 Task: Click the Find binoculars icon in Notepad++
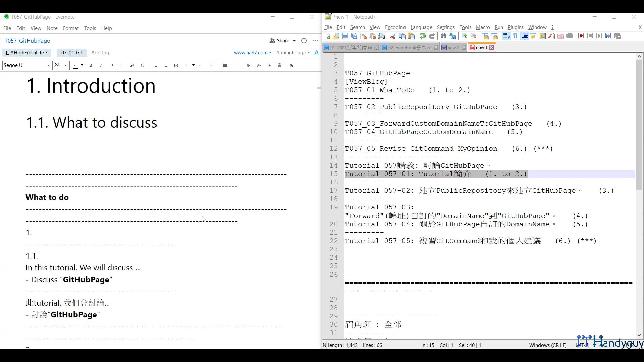coord(443,36)
